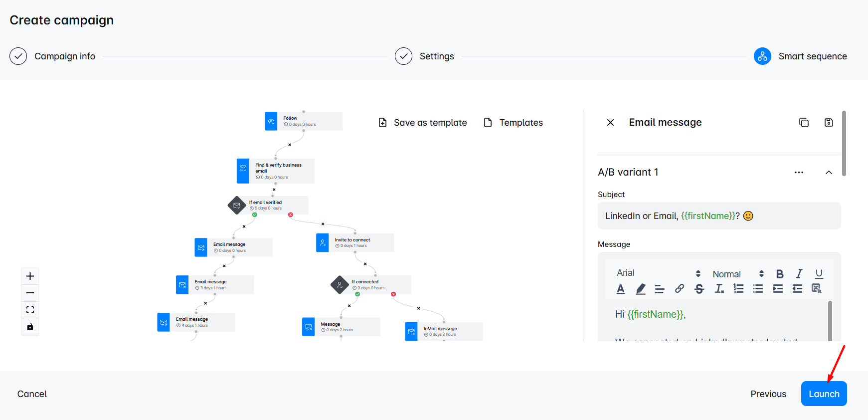Click the Bold formatting icon
This screenshot has width=868, height=420.
780,274
